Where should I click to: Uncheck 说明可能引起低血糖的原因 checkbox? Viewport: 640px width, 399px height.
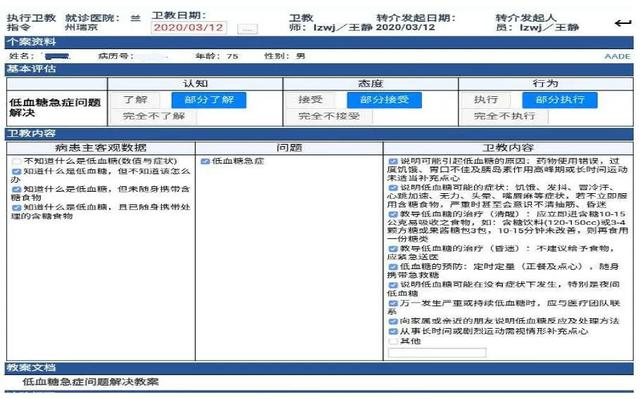click(x=393, y=162)
